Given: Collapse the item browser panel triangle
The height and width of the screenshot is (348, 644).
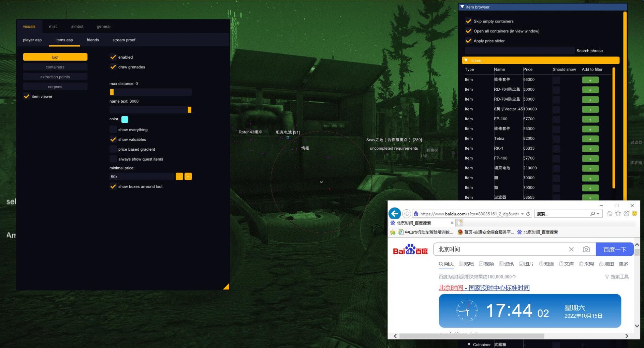Looking at the screenshot, I should 462,7.
